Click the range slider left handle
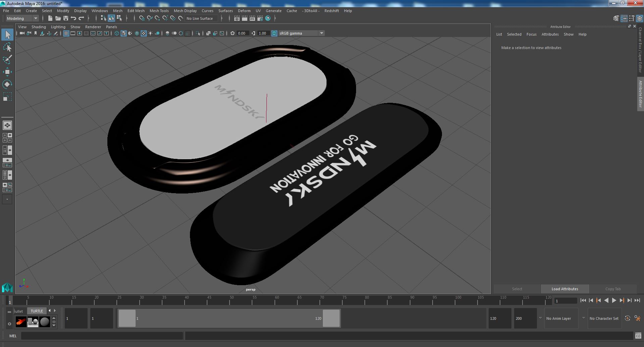644x347 pixels. (127, 318)
